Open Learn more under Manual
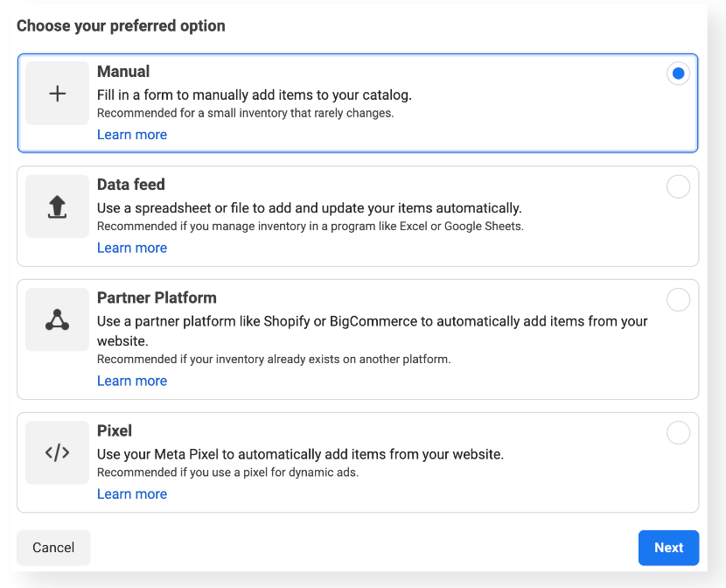The width and height of the screenshot is (726, 588). [x=132, y=135]
